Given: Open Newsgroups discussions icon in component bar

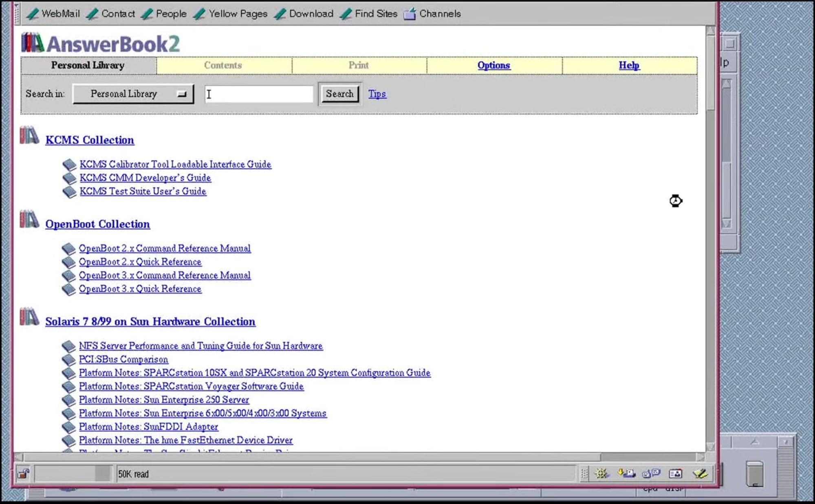Looking at the screenshot, I should [x=651, y=473].
